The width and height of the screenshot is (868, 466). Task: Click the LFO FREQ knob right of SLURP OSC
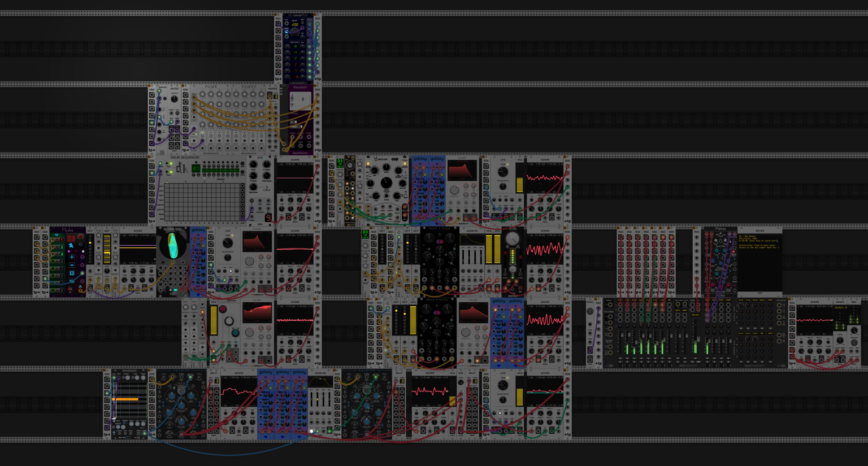pyautogui.click(x=227, y=243)
